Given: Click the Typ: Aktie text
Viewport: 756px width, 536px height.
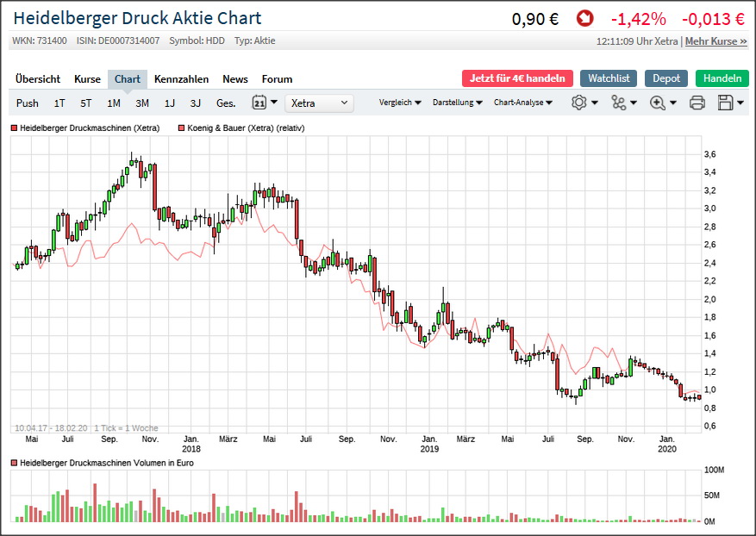Looking at the screenshot, I should click(x=255, y=41).
